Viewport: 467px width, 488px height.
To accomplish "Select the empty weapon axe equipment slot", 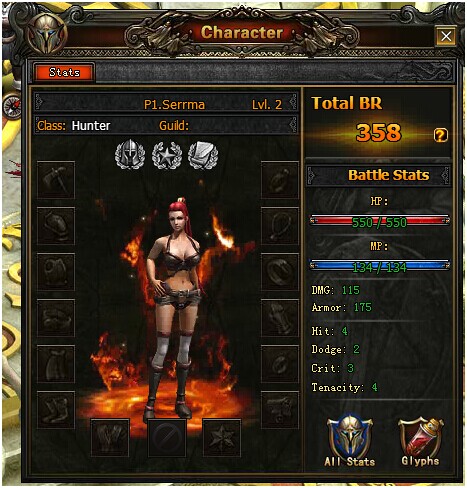I will coord(56,180).
